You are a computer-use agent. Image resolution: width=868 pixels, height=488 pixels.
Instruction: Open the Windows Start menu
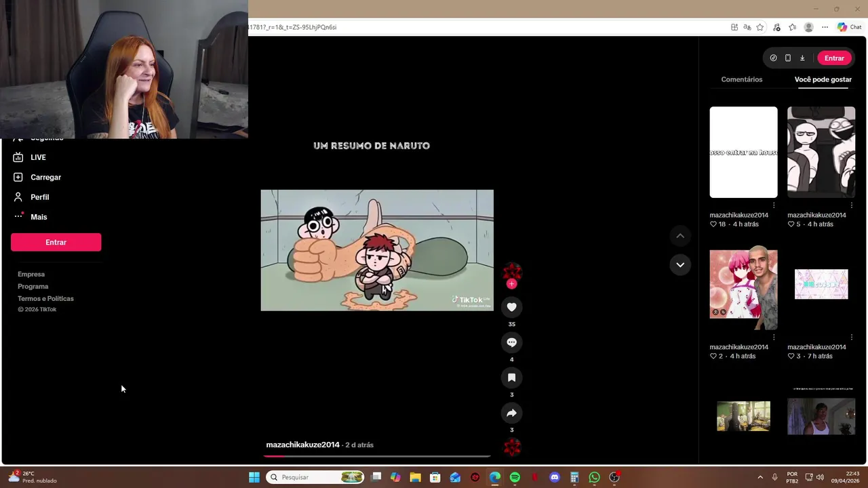click(x=254, y=477)
